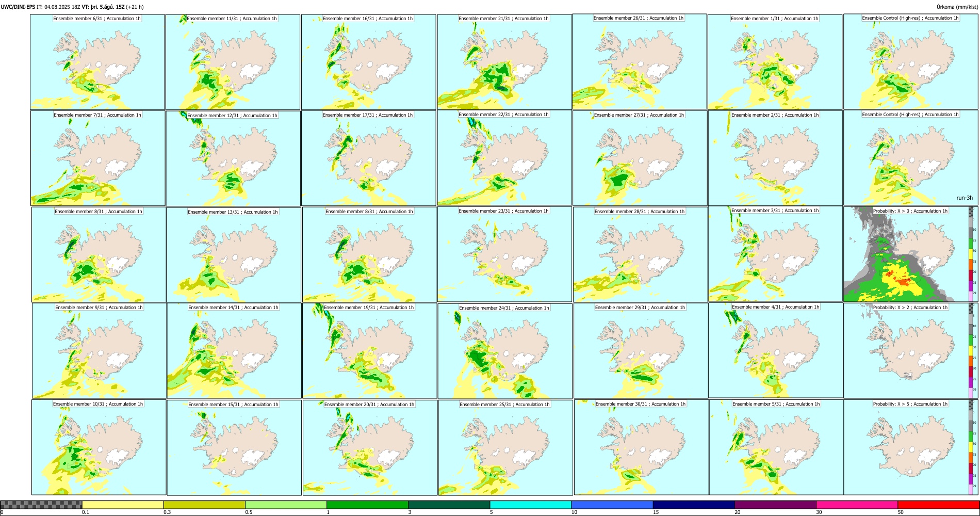Select the 'Ensemble member 28/31' title label
Screen dimensions: 980x516
(x=640, y=212)
